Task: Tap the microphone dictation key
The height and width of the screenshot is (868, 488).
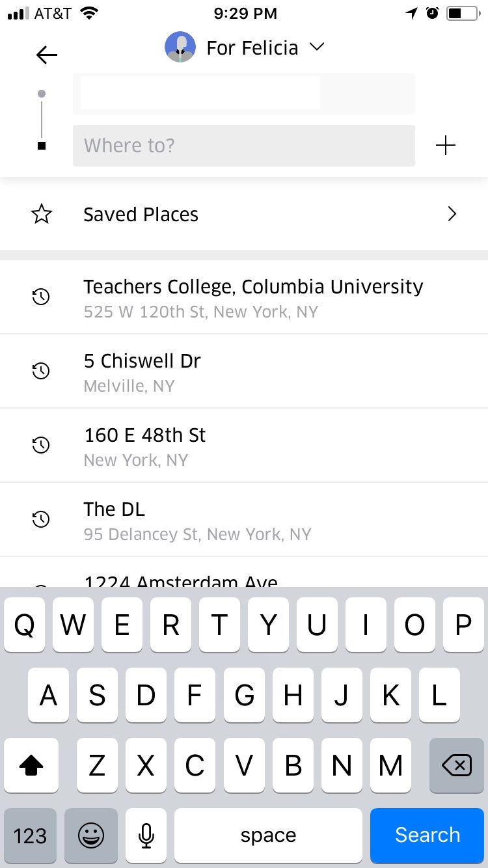Action: coord(146,835)
